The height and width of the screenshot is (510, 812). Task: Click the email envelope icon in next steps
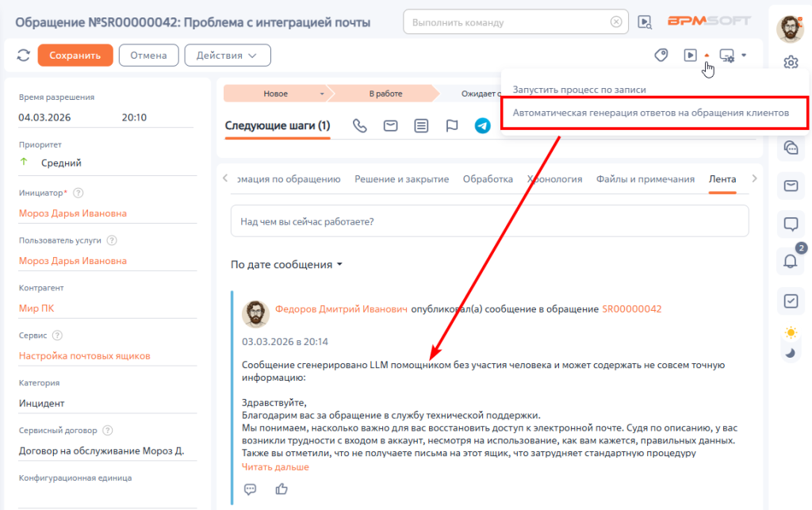coord(390,126)
